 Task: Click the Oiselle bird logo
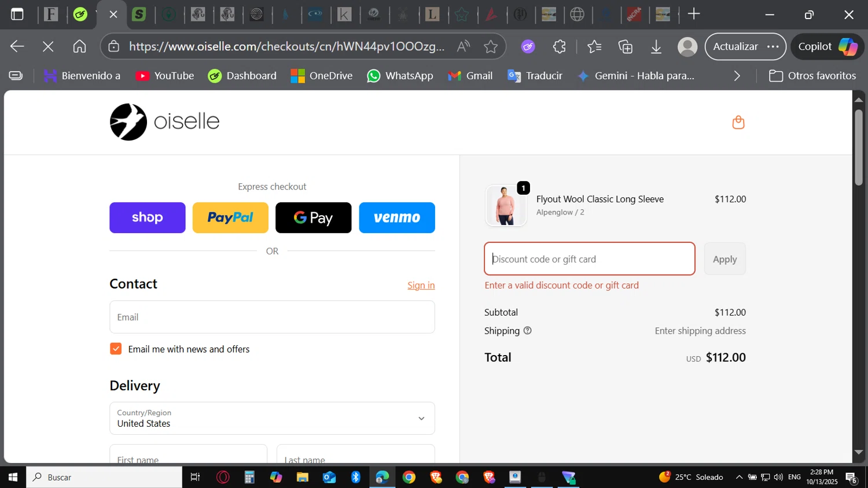tap(128, 122)
